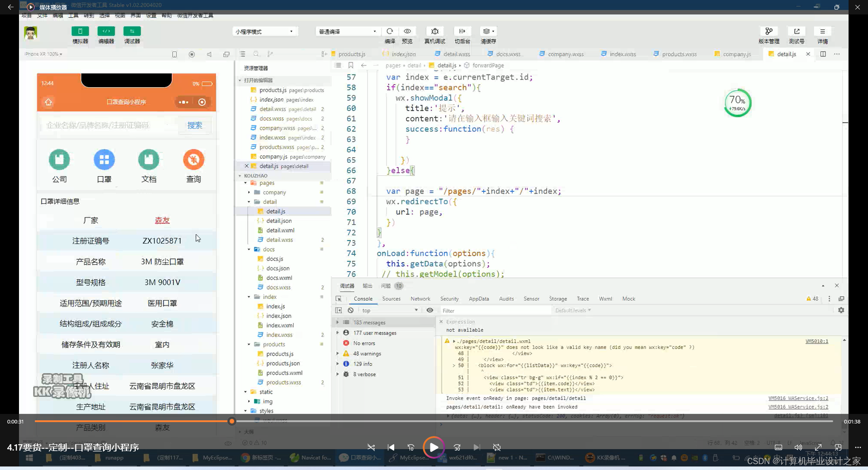Collapse the docs folder
The height and width of the screenshot is (470, 868).
[x=249, y=249]
